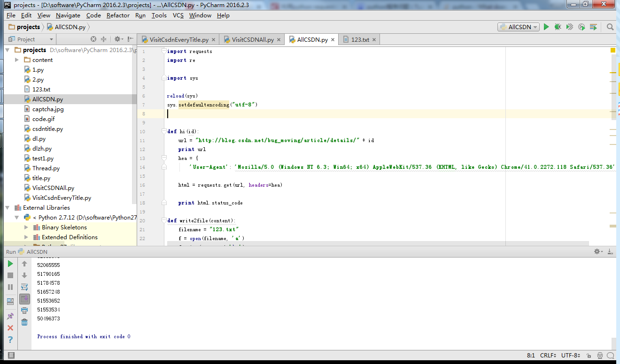Click the yellow inspection indicator atop editor scrollbar
Viewport: 620px width, 364px height.
[613, 50]
